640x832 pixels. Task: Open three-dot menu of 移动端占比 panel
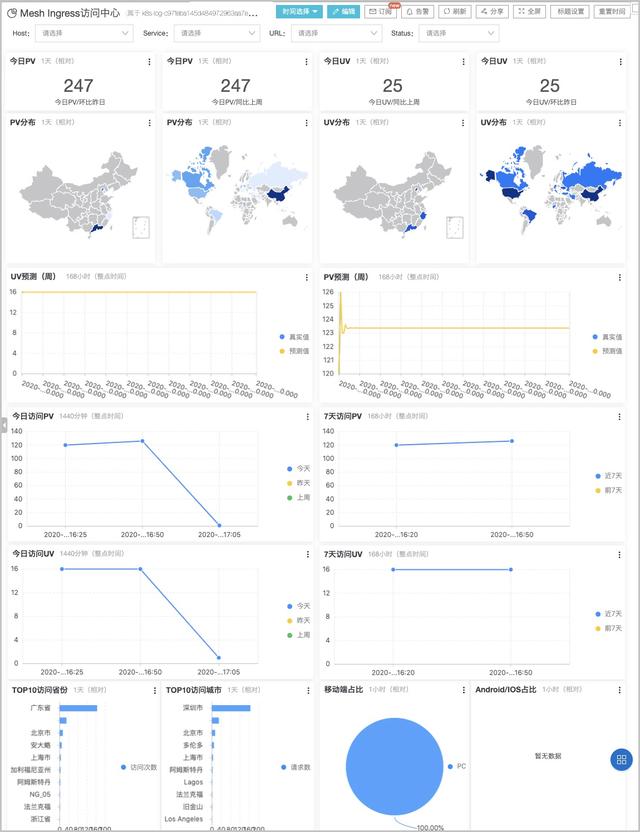(463, 690)
